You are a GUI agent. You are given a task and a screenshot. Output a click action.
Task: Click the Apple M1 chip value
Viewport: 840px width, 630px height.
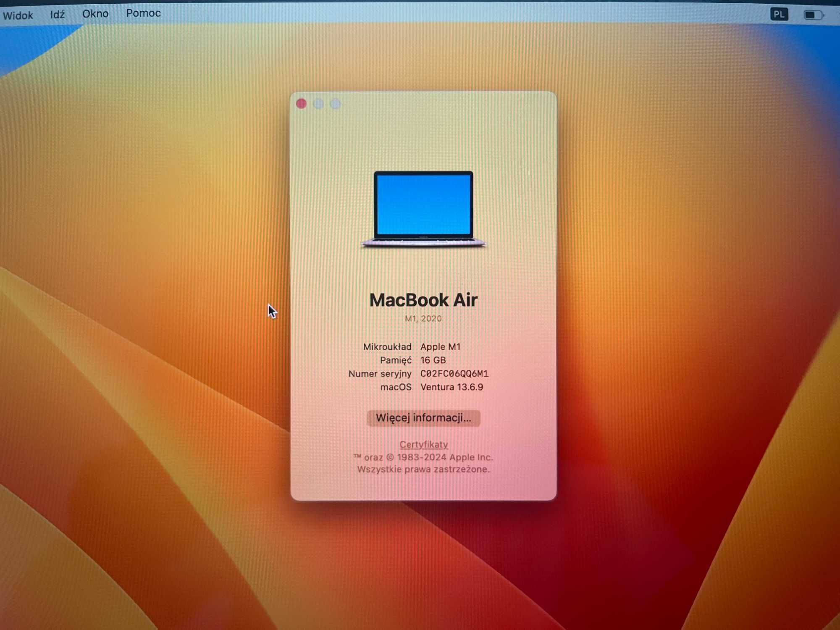click(x=440, y=346)
